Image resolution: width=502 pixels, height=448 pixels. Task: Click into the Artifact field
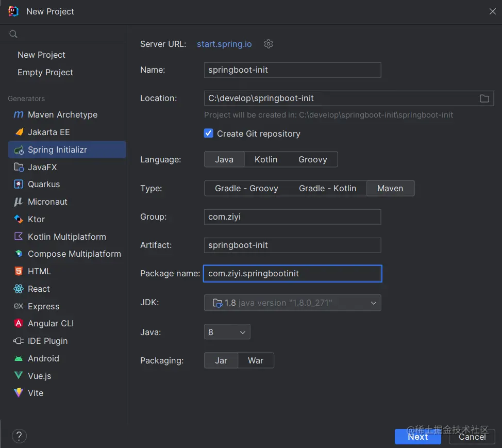(x=293, y=245)
